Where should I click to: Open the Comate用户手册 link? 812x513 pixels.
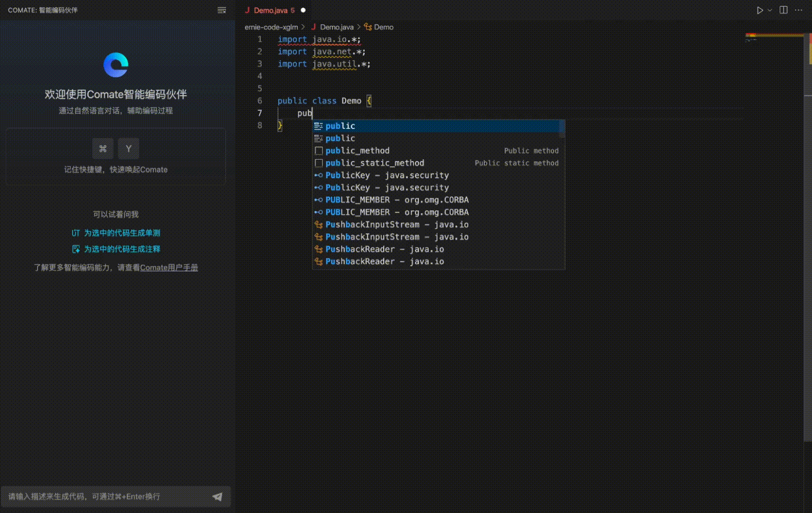point(169,267)
